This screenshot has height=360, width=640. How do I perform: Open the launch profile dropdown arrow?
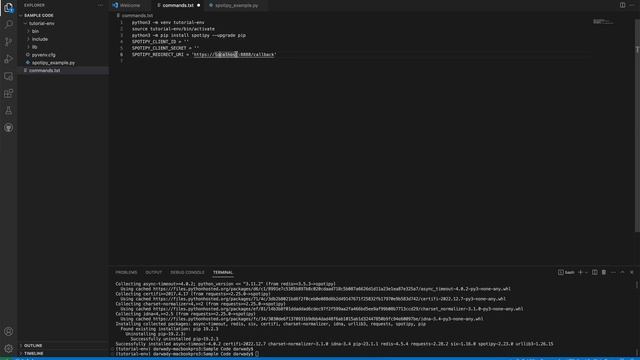click(x=587, y=272)
